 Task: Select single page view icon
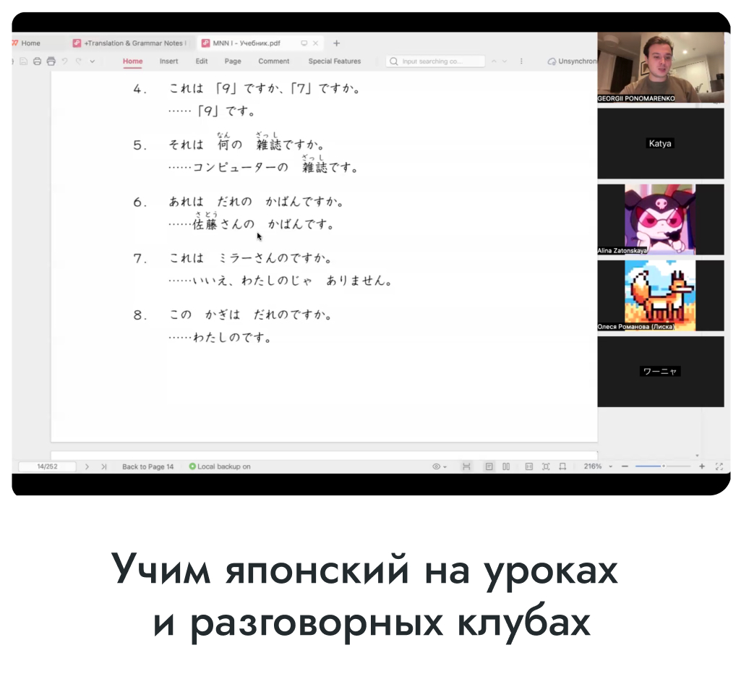(x=489, y=466)
